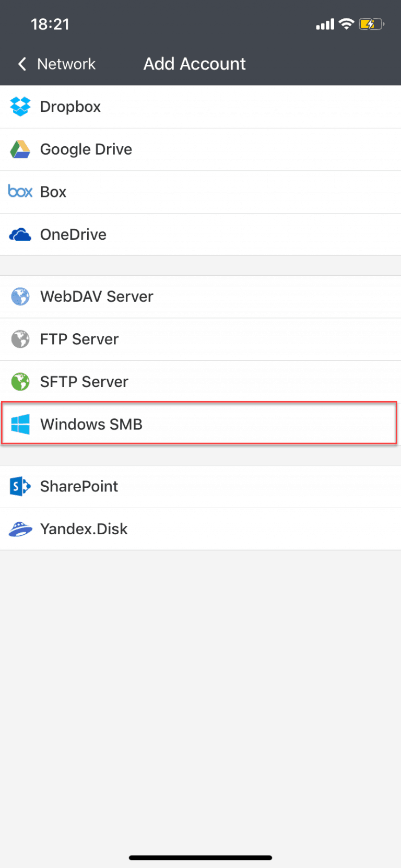The image size is (401, 868).
Task: Tap the green SFTP Server globe icon
Action: [20, 382]
